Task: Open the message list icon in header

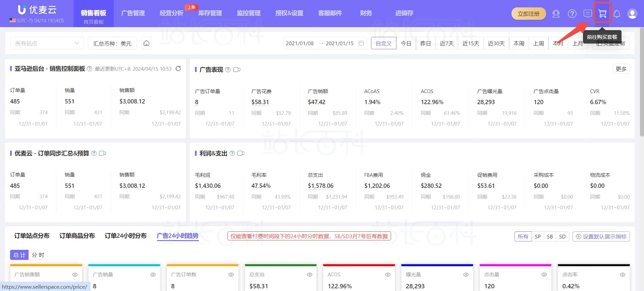Action: coord(588,14)
